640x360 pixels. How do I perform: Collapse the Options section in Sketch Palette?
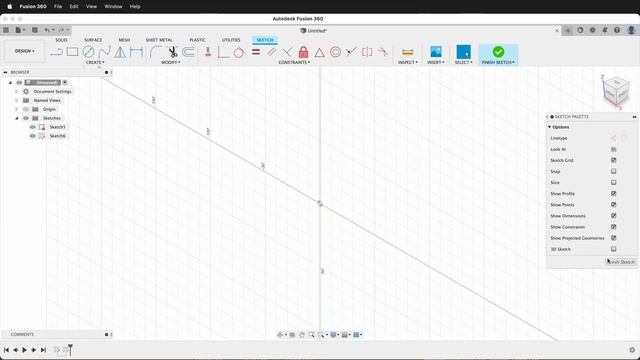point(549,127)
